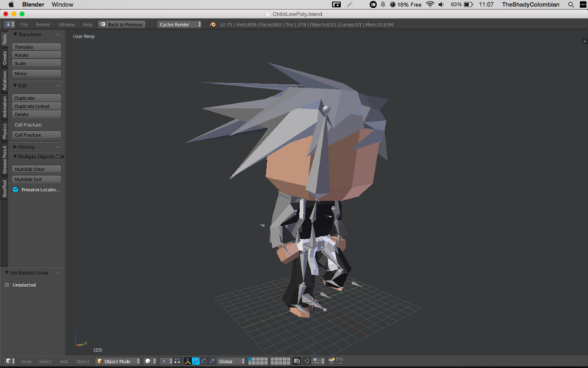Open the macOS Spotlight search icon
Viewport: 588px width, 368px height.
click(571, 4)
